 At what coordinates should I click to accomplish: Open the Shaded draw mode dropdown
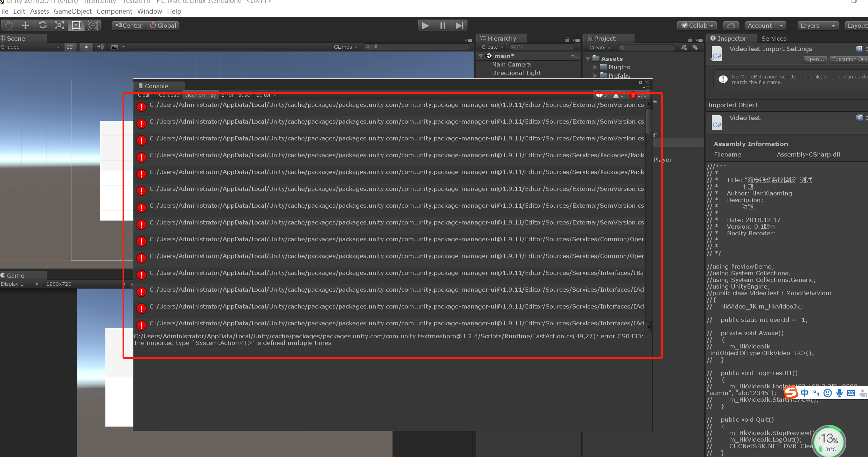tap(30, 47)
